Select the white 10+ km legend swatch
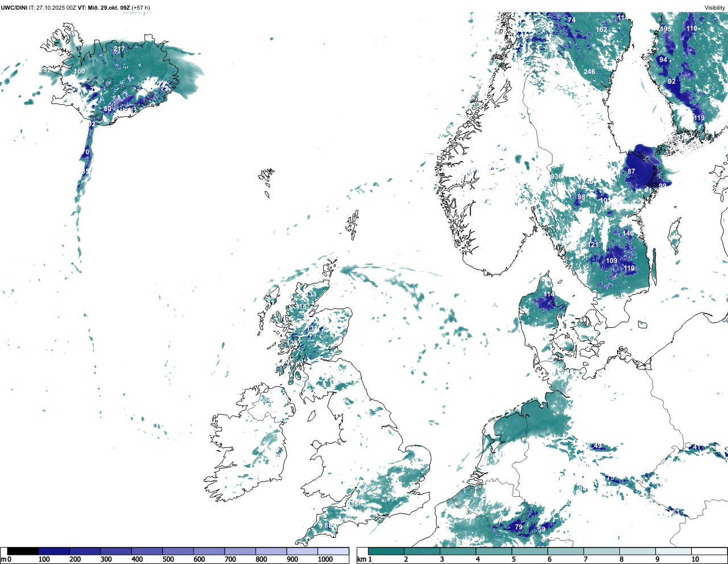This screenshot has height=564, width=728. (x=709, y=551)
